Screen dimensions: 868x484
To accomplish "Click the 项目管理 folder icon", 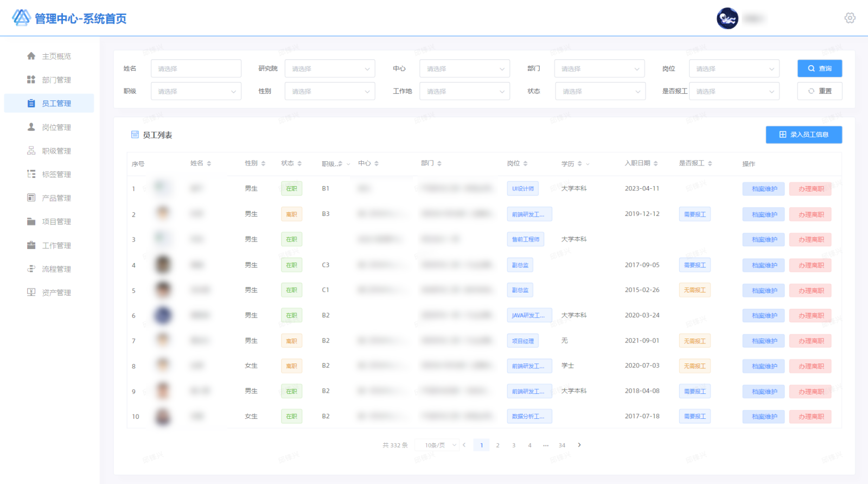I will 31,221.
